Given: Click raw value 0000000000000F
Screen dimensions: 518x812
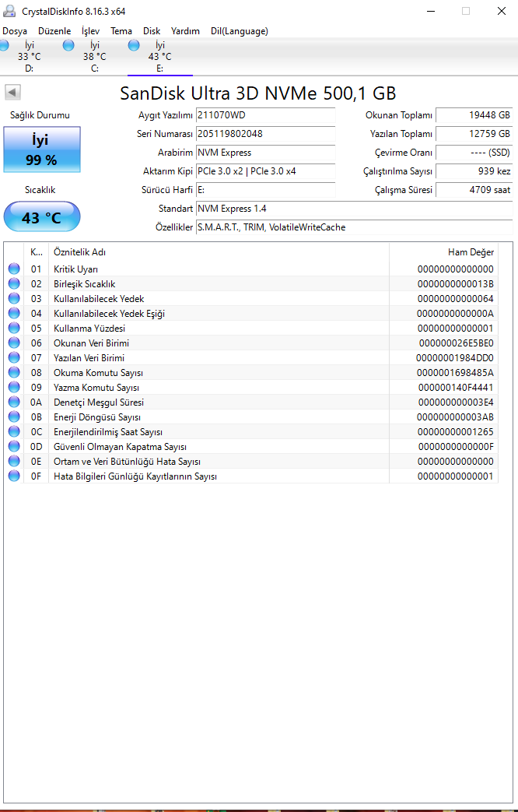Looking at the screenshot, I should point(455,446).
